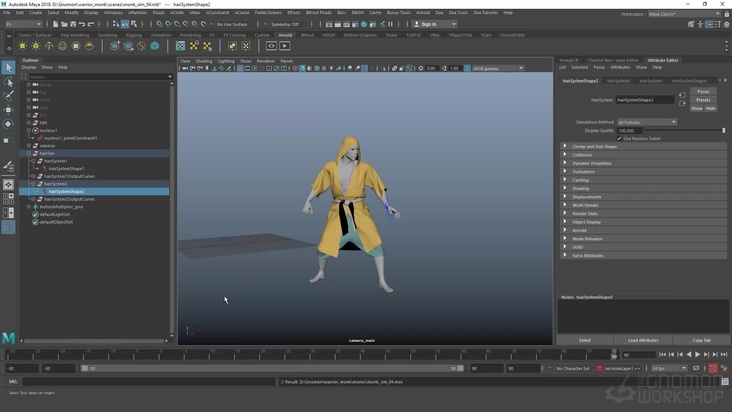Toggle the four view layout button

click(x=8, y=199)
